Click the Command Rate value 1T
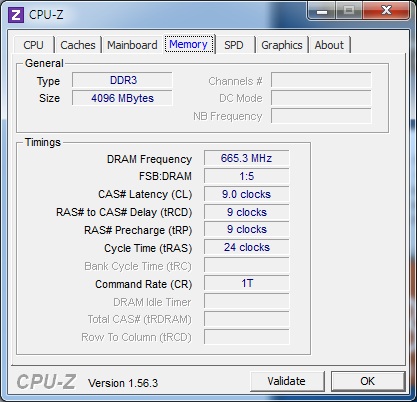Image resolution: width=417 pixels, height=402 pixels. pos(247,283)
